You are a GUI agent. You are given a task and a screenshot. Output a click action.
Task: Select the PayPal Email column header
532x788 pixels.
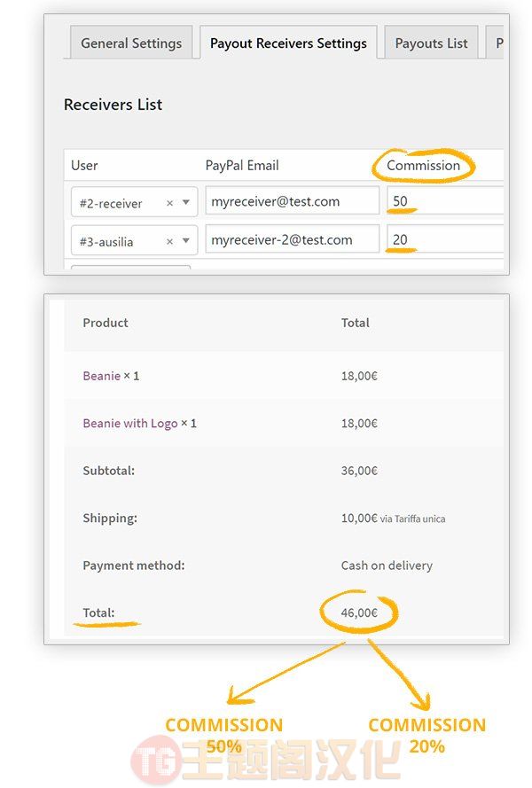(242, 166)
